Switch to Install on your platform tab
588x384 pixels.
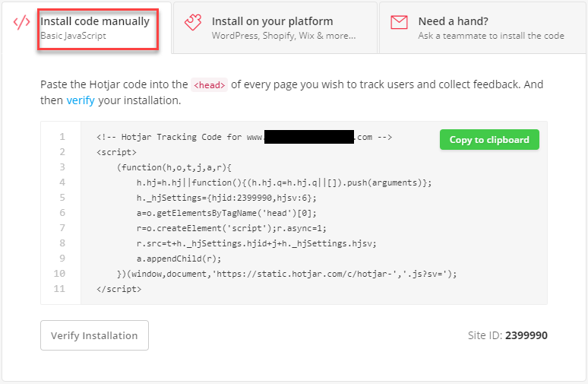click(x=275, y=28)
